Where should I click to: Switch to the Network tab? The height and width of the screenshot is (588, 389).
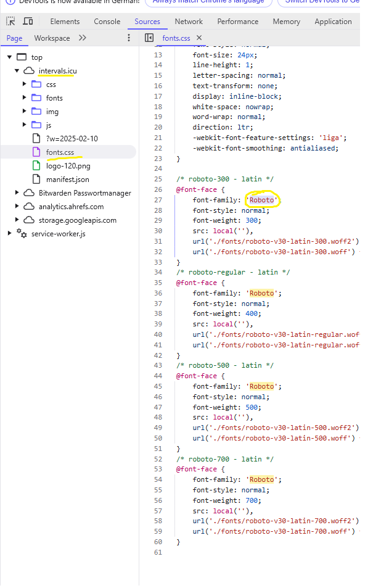189,22
